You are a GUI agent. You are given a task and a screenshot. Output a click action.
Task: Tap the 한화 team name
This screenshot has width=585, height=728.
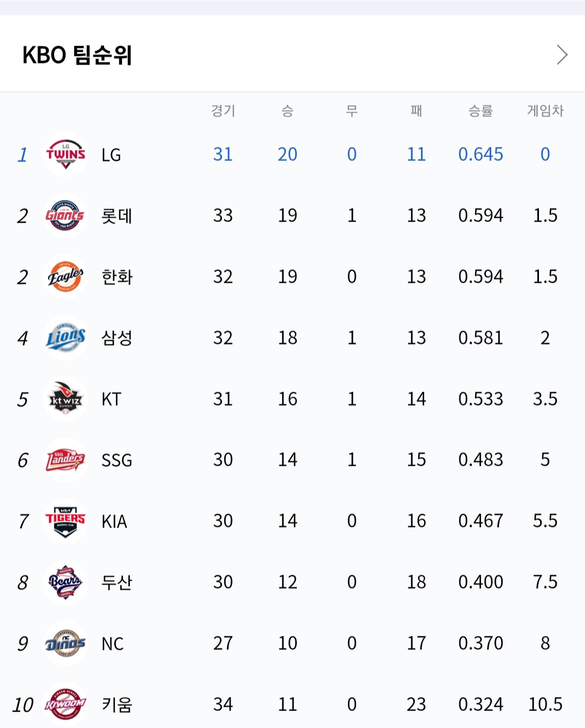click(x=117, y=277)
